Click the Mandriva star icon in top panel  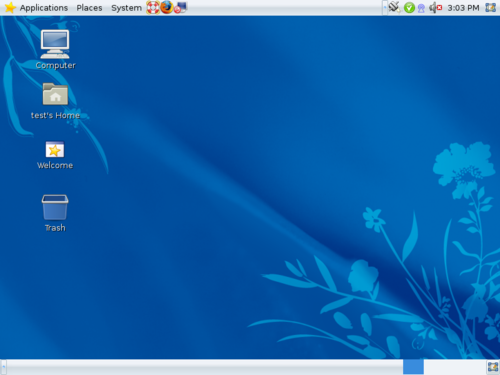[x=10, y=7]
